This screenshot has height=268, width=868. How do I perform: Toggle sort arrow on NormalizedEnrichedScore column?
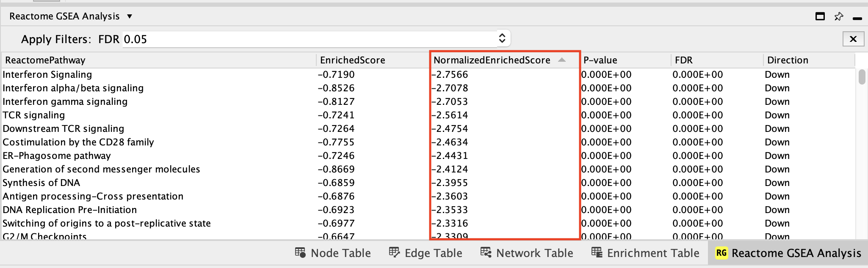561,60
